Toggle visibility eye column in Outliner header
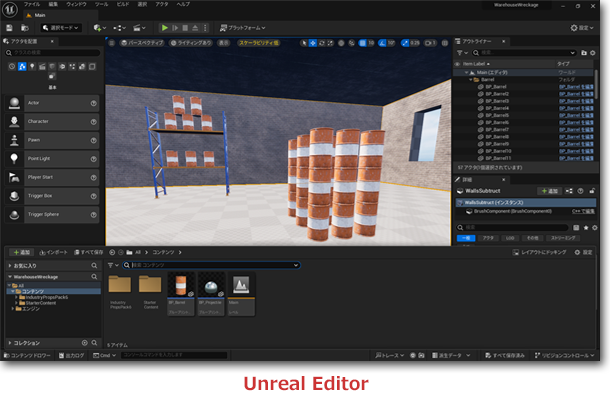This screenshot has width=610, height=400. point(457,62)
